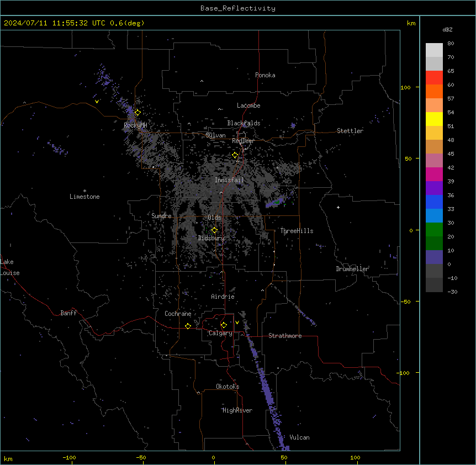Click the -50 km tick on bottom axis

141,457
